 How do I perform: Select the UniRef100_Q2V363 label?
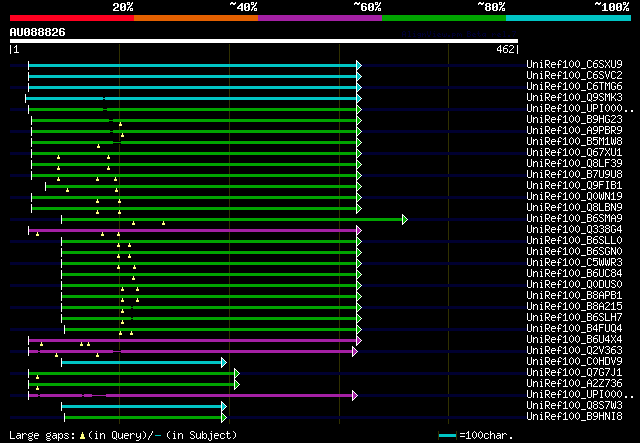(x=574, y=351)
